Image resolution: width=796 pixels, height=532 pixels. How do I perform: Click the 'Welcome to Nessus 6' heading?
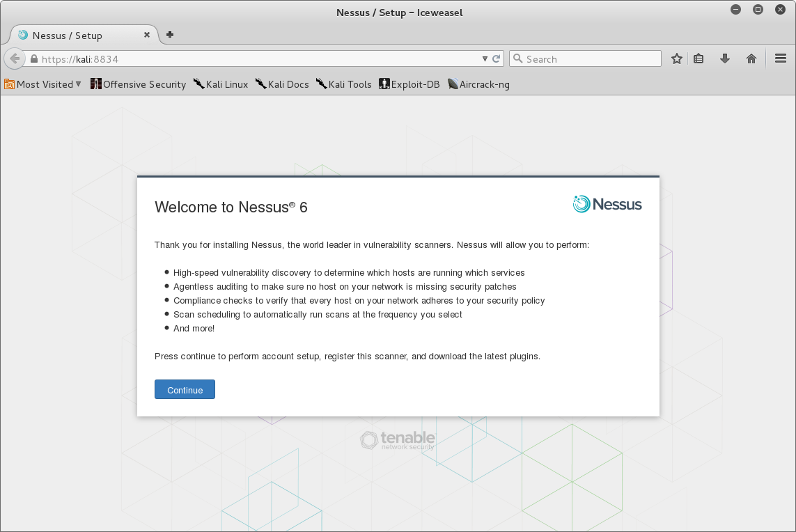pos(231,207)
